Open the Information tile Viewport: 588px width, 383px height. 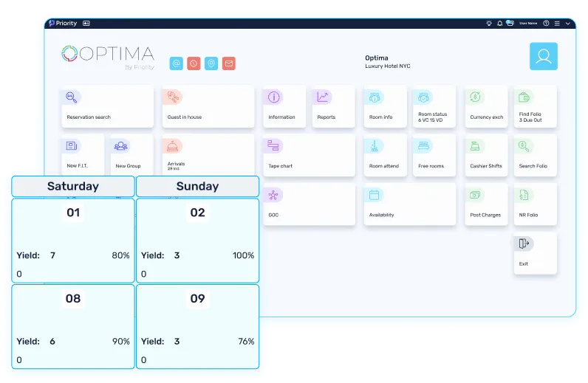click(x=284, y=106)
